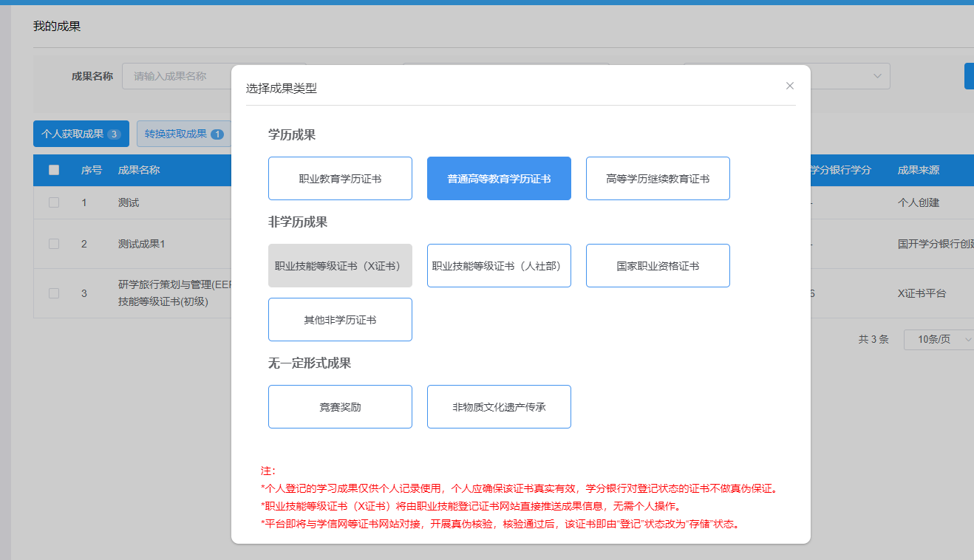
Task: 切换到“个人获取成果”标签页
Action: [x=81, y=134]
